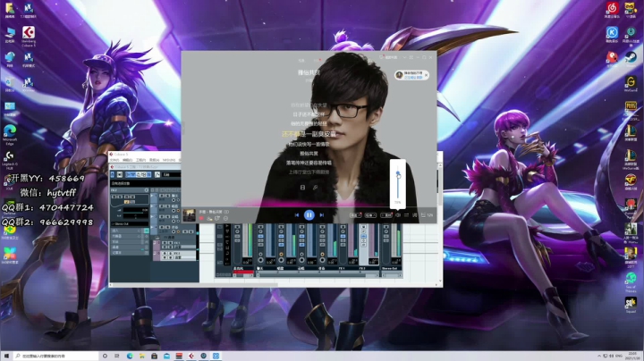Dismiss the notification bubble in the player
Image resolution: width=644 pixels, height=361 pixels.
(426, 75)
